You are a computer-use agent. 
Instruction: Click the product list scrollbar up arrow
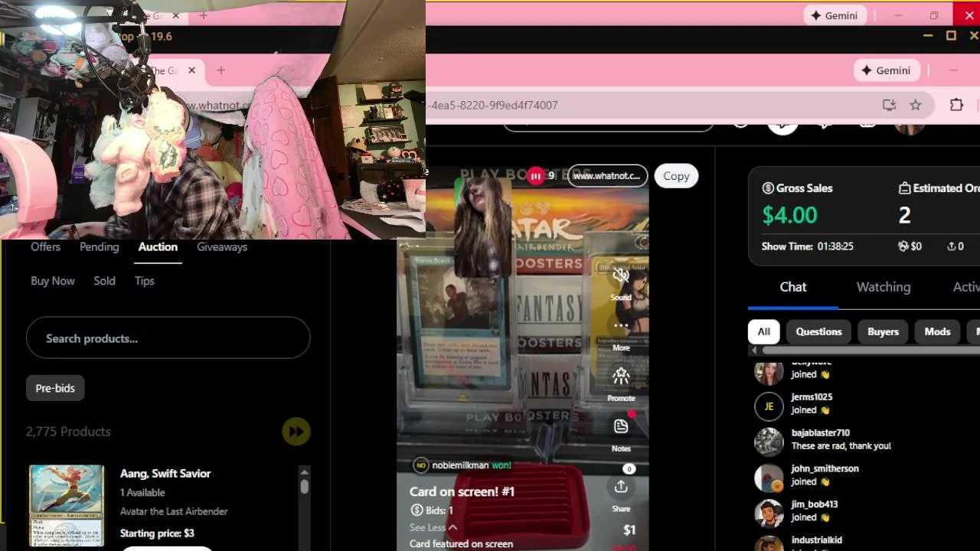(304, 472)
